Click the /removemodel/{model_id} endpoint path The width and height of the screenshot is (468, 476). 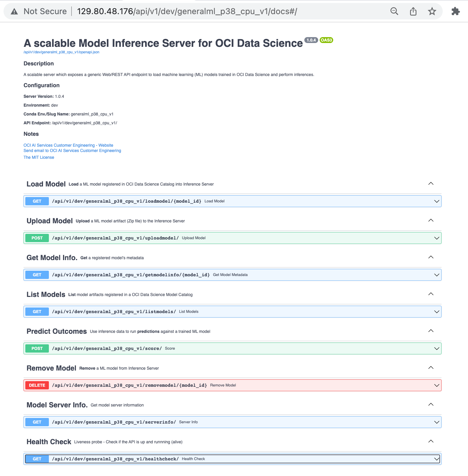tap(130, 385)
